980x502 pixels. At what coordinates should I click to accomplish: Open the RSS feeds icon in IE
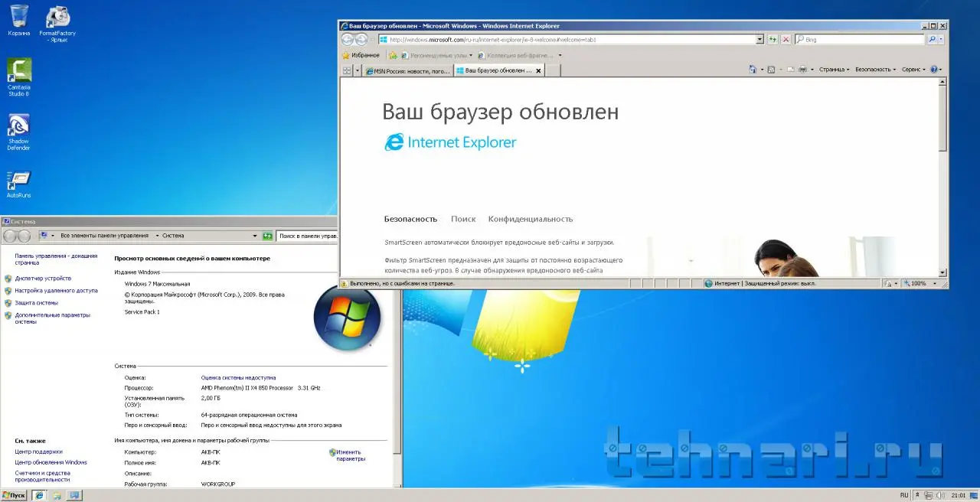click(x=772, y=70)
